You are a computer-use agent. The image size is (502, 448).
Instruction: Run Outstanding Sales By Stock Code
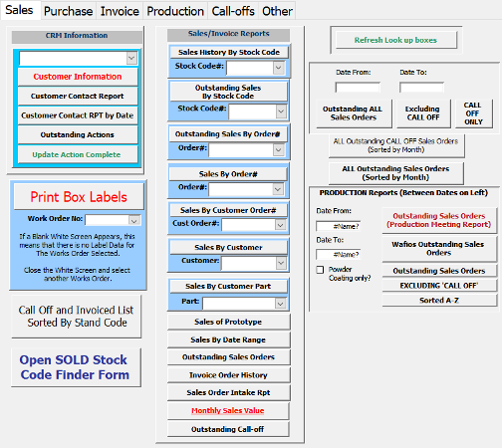click(x=228, y=92)
